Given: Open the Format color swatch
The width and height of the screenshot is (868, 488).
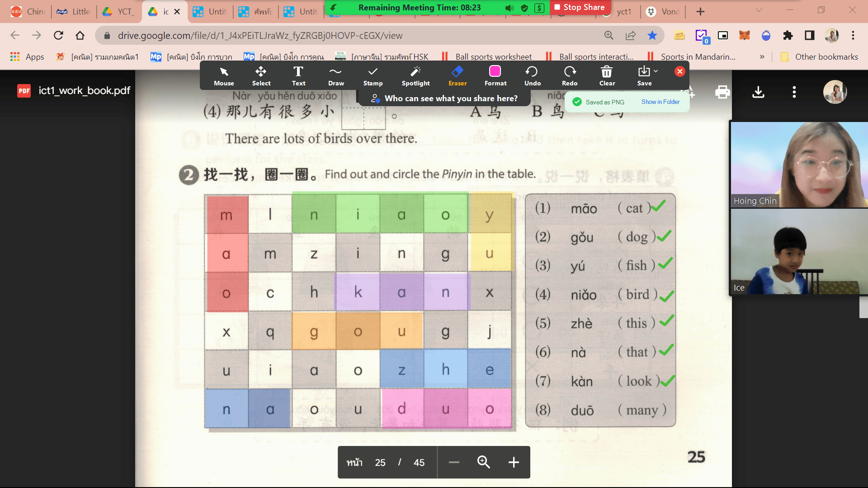Looking at the screenshot, I should (x=495, y=72).
